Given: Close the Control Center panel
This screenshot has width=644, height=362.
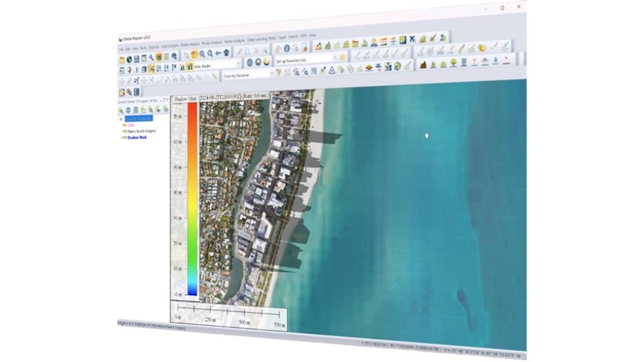Looking at the screenshot, I should click(x=167, y=100).
